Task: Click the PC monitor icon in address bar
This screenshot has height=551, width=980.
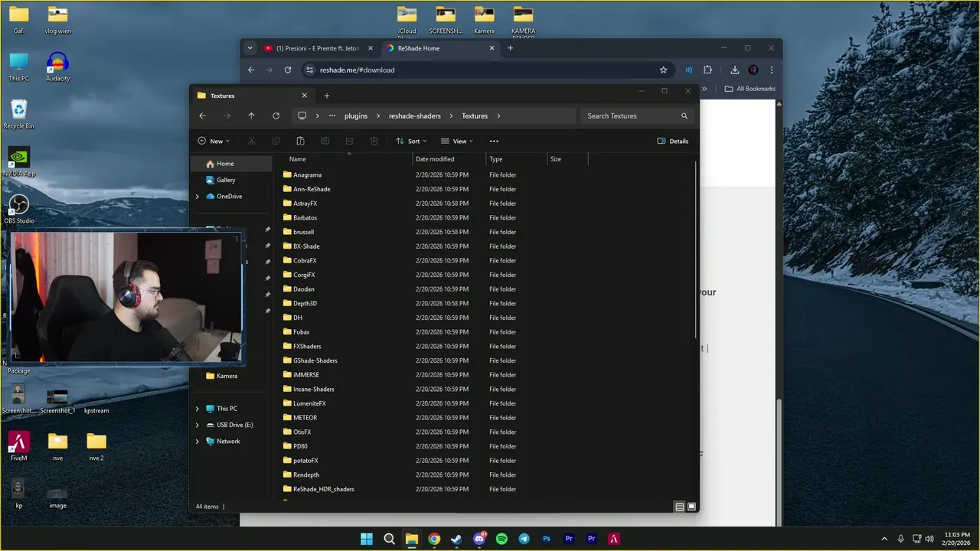Action: click(302, 116)
